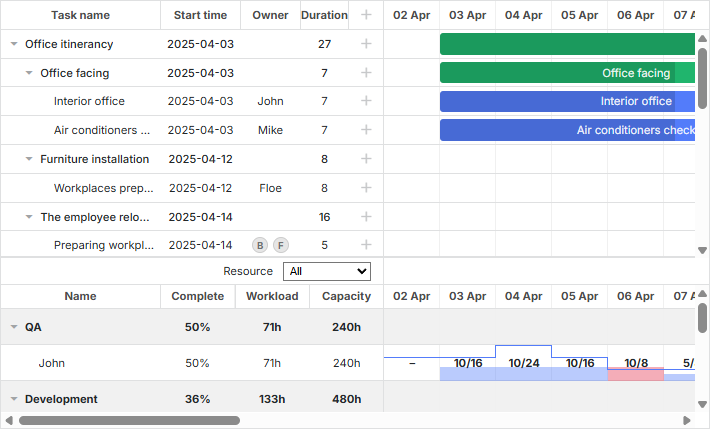Add a subtask to Furniture installation
The image size is (710, 429).
point(366,159)
